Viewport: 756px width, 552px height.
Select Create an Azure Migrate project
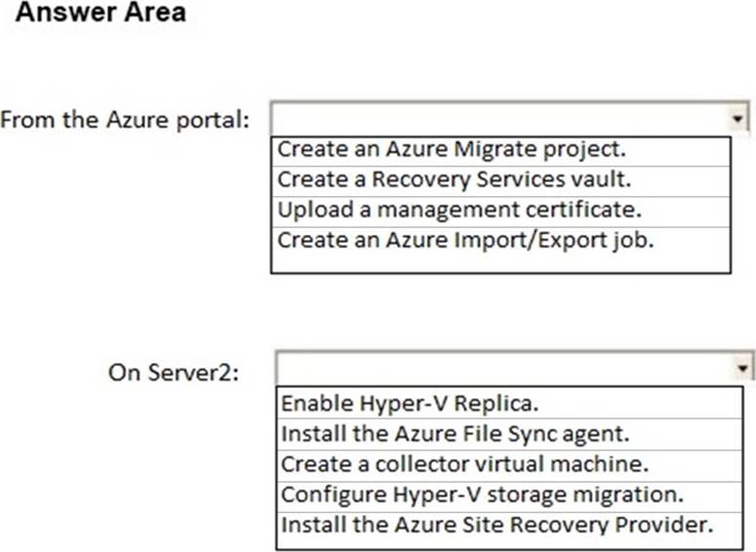pyautogui.click(x=451, y=150)
